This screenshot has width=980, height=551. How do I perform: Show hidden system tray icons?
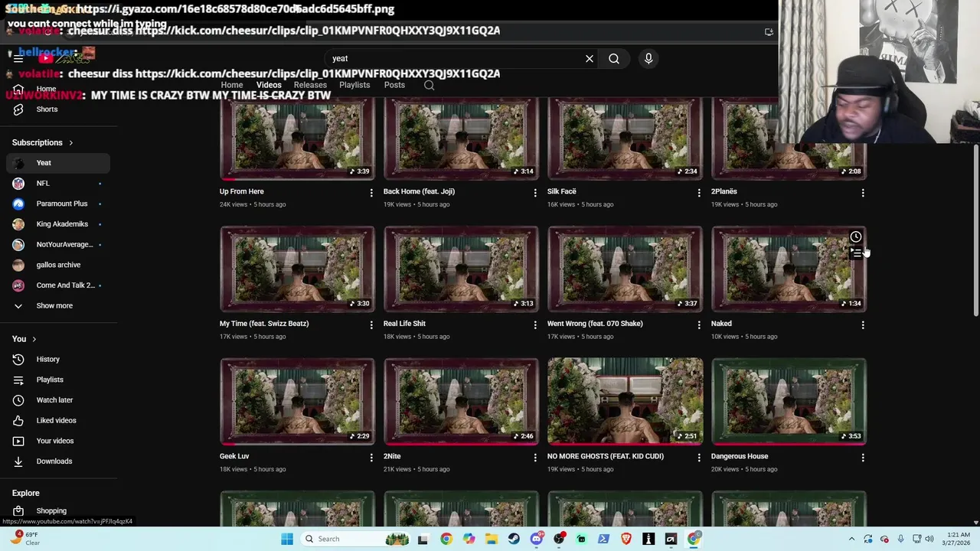[x=851, y=539]
